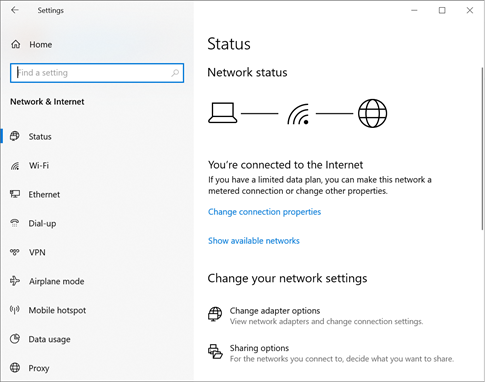The height and width of the screenshot is (382, 485).
Task: Click the Wi-Fi signal icon in sidebar
Action: (x=15, y=165)
